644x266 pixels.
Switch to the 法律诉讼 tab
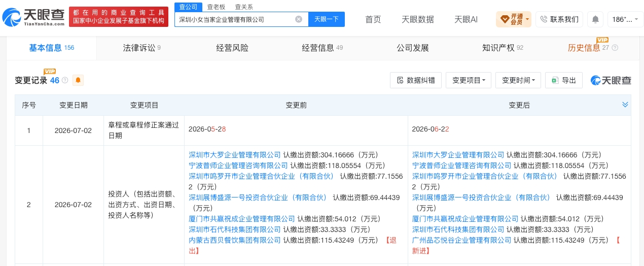click(x=141, y=48)
